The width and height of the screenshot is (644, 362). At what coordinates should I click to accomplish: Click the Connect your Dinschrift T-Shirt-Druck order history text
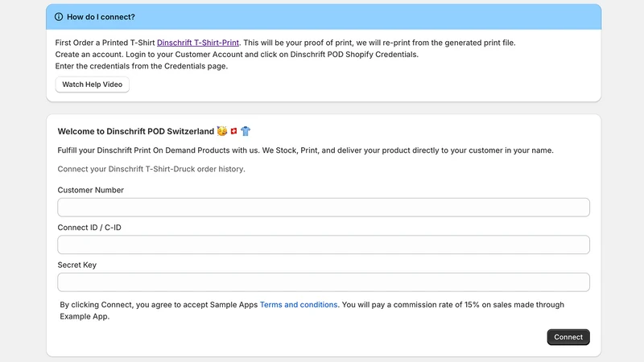click(x=151, y=169)
